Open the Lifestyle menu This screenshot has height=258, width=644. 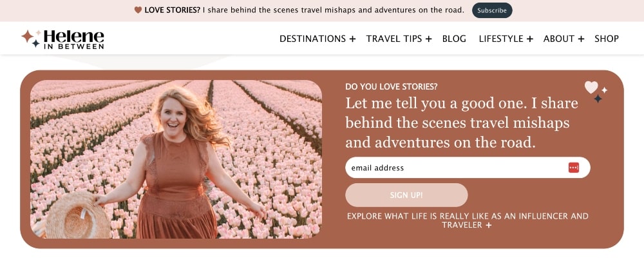coord(500,39)
